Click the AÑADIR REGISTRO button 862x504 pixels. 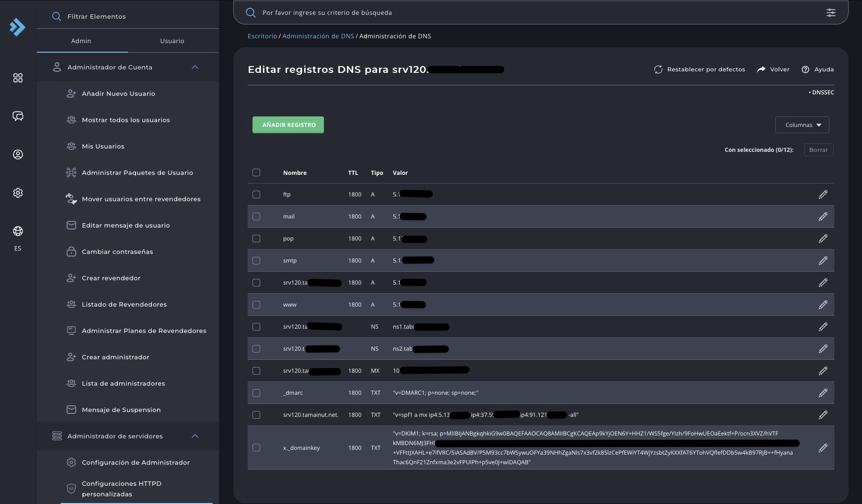pos(288,125)
